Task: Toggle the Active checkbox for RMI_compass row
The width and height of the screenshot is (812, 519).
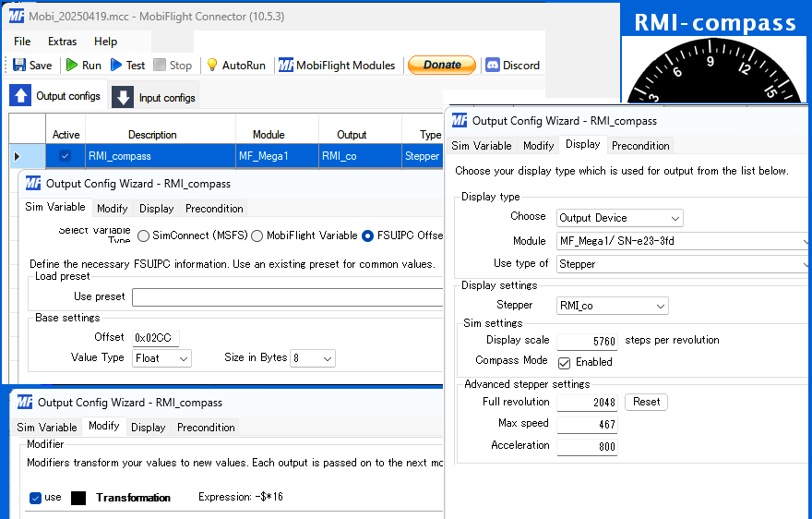Action: pos(65,155)
